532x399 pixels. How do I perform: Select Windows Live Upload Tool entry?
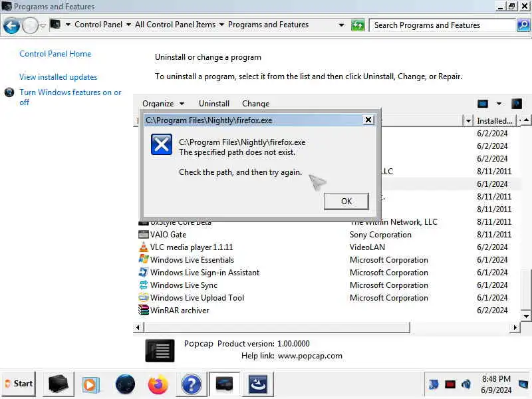coord(197,298)
